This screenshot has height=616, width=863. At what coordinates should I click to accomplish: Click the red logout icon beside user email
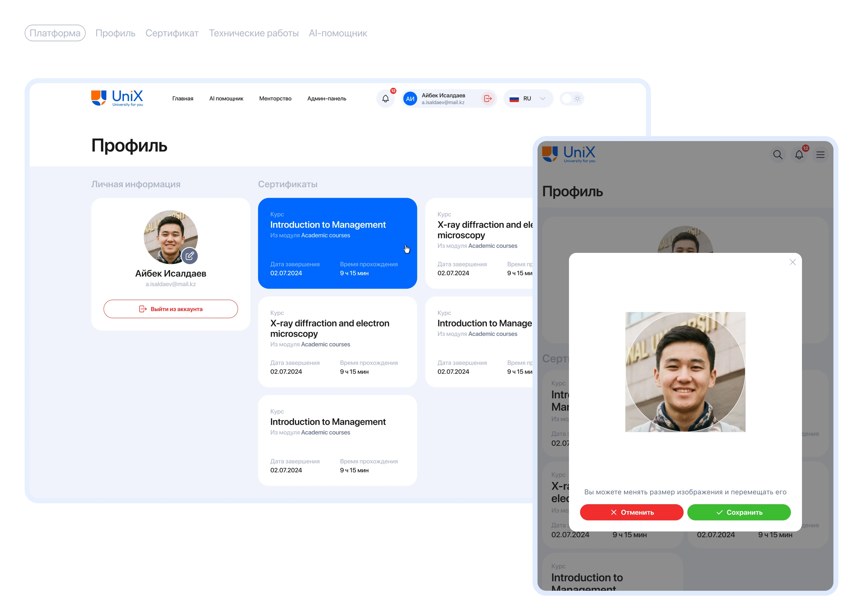point(488,99)
